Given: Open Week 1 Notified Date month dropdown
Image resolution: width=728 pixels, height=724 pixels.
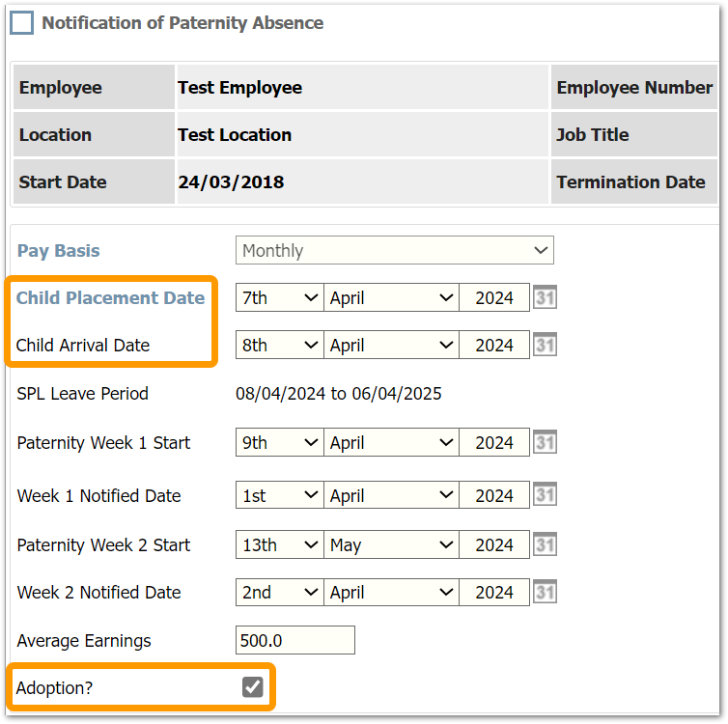Looking at the screenshot, I should click(x=391, y=496).
